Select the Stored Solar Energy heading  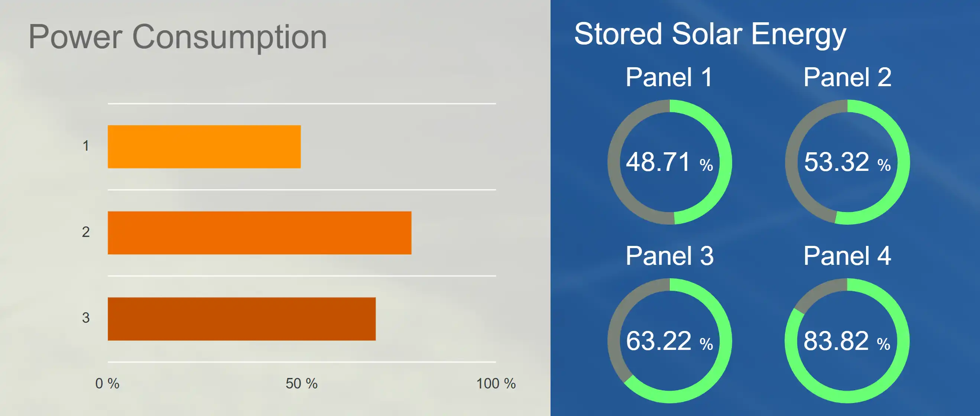coord(710,34)
